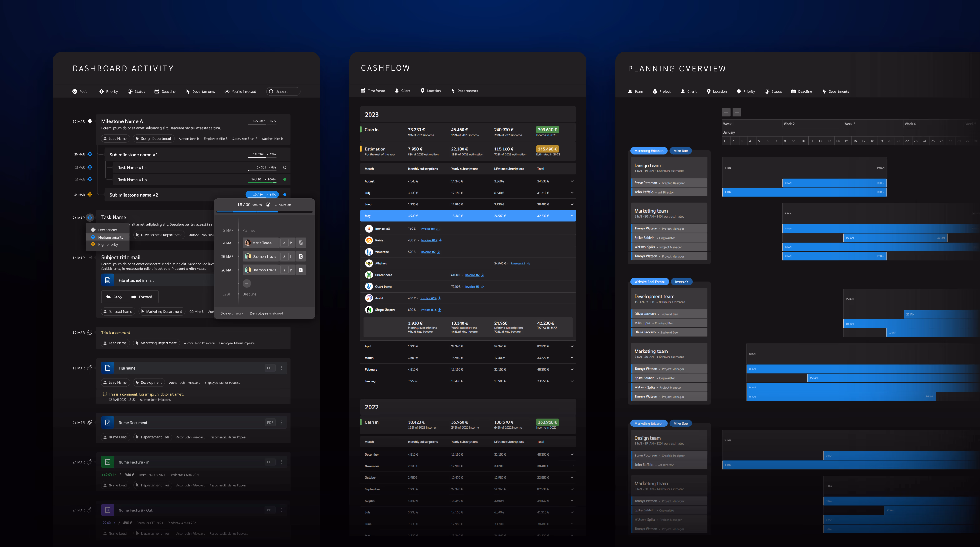Viewport: 980px width, 547px height.
Task: Download the Andal Invoice #24
Action: click(440, 298)
